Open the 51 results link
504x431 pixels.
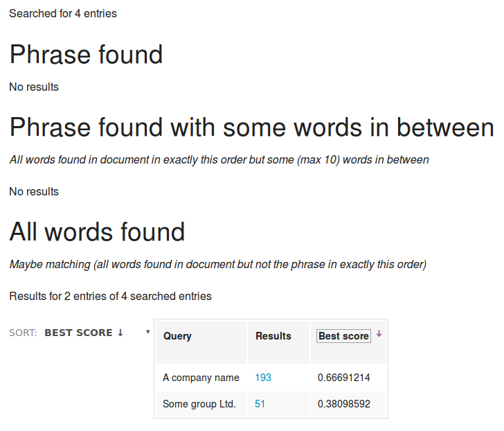coord(260,404)
